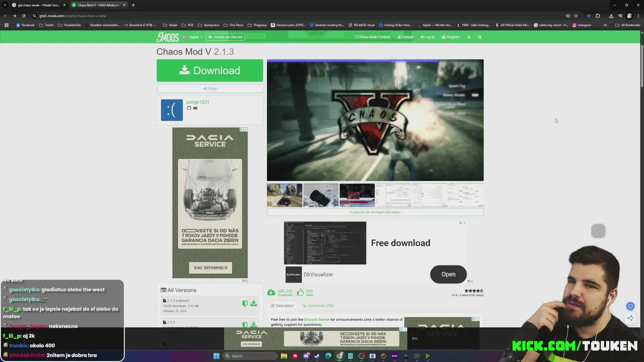
Task: Open the Comments (790) tab
Action: (x=318, y=306)
